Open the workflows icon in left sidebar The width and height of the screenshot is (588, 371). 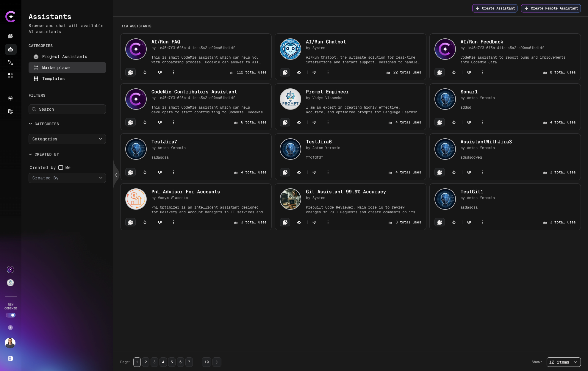point(10,62)
